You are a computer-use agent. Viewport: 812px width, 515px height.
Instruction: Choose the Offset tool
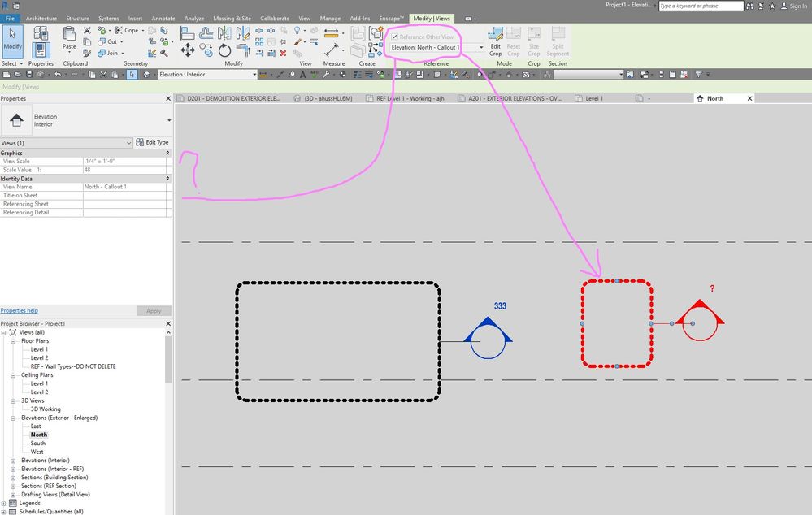(206, 33)
